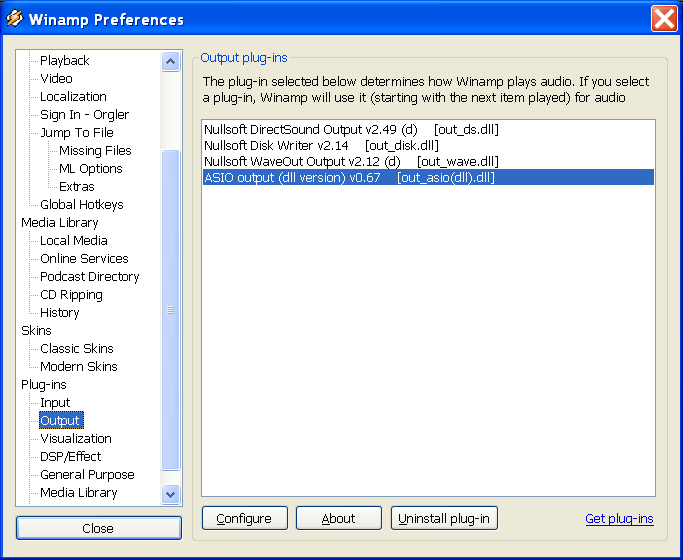Open the Modern Skins page

tap(78, 367)
